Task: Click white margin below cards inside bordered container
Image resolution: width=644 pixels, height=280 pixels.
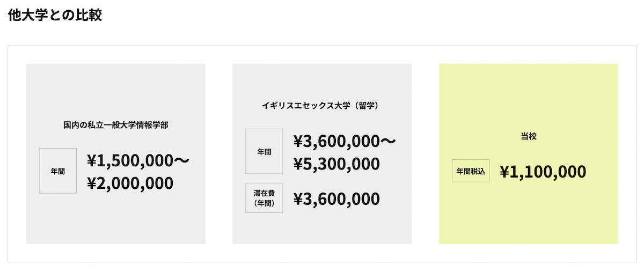Action: tap(322, 253)
